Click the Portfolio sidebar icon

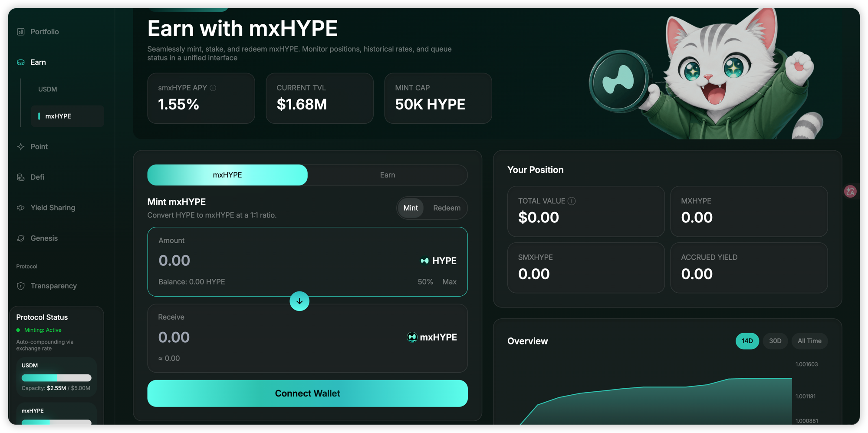click(x=20, y=32)
